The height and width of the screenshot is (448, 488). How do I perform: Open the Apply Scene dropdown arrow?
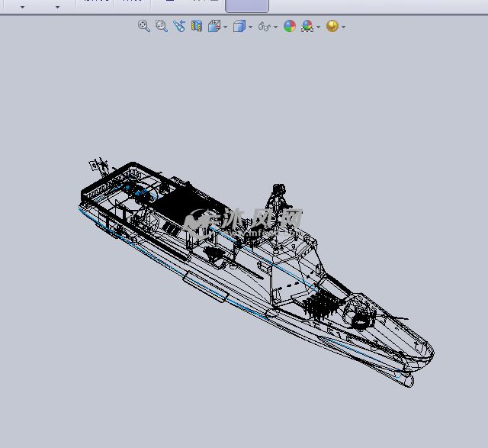tap(318, 27)
